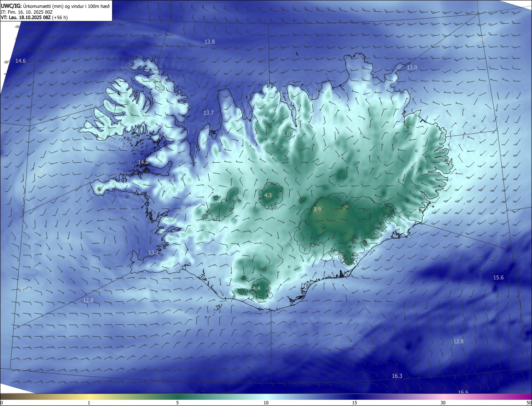
Task: Click the '0' tick on the color scale
Action: coord(2,403)
